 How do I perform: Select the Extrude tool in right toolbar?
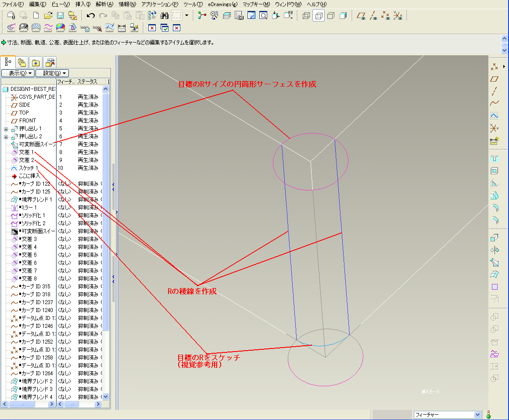495,238
